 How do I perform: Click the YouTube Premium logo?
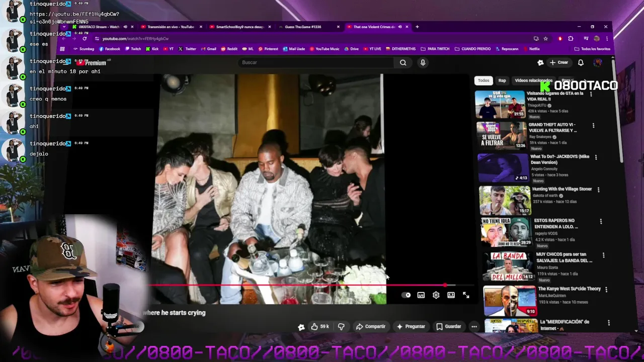coord(92,62)
